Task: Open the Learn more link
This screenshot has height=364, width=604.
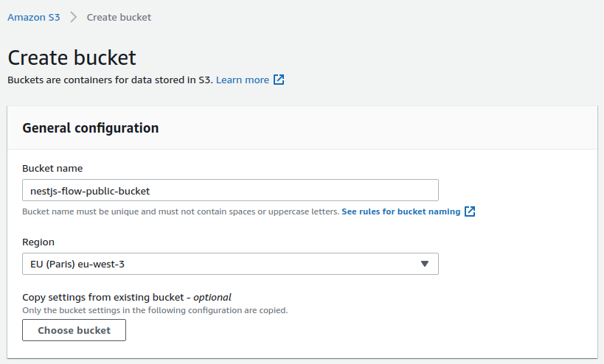Action: [242, 80]
